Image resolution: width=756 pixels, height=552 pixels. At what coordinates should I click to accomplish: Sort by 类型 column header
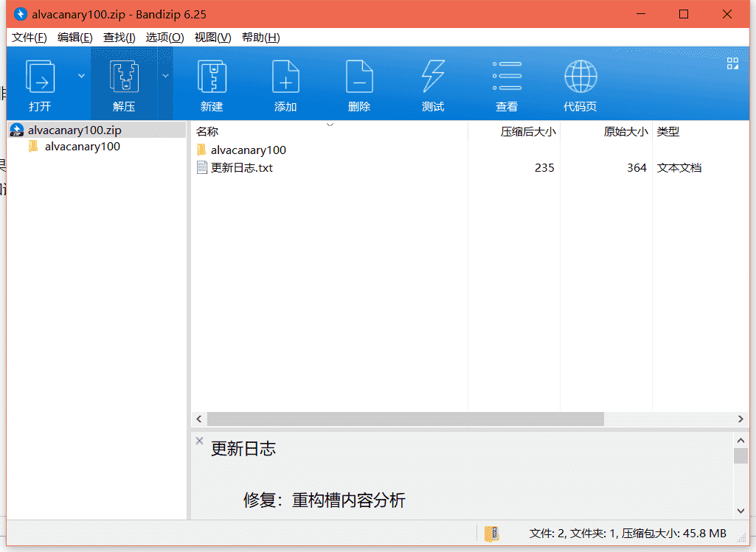(701, 131)
